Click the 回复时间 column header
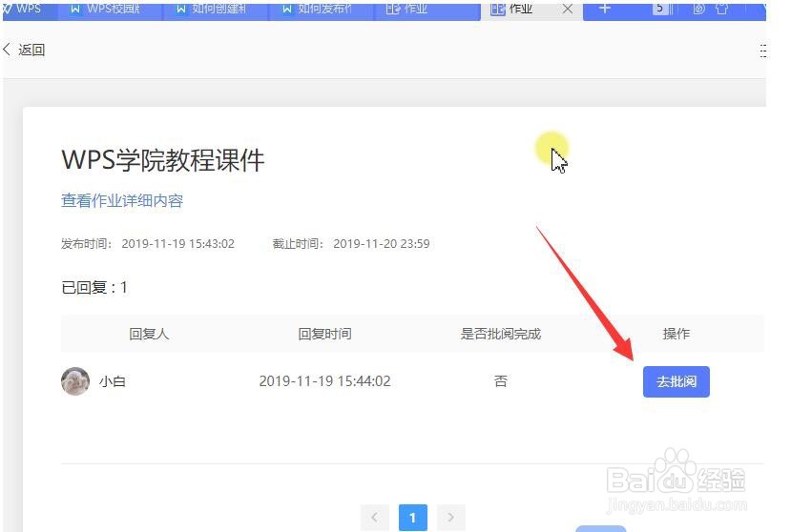Viewport: 791px width, 532px height. 324,334
